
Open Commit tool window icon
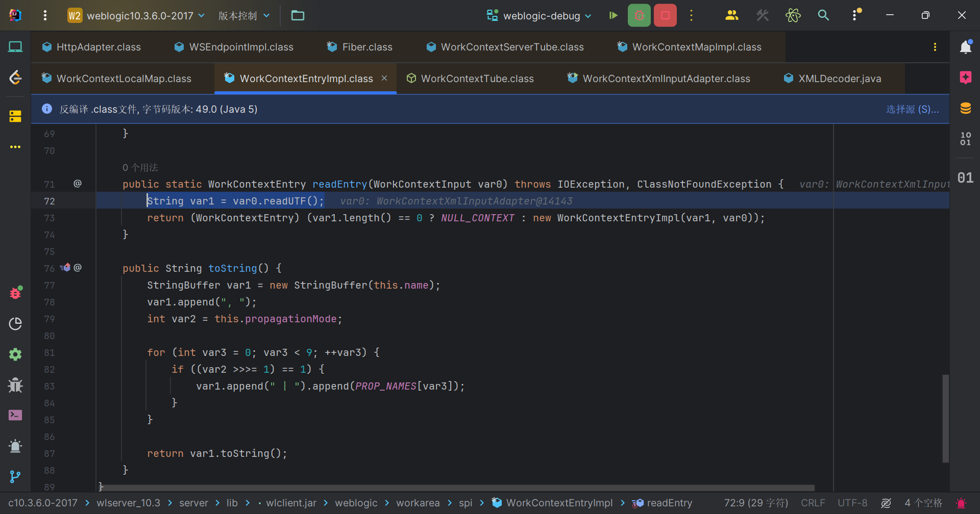tap(15, 78)
